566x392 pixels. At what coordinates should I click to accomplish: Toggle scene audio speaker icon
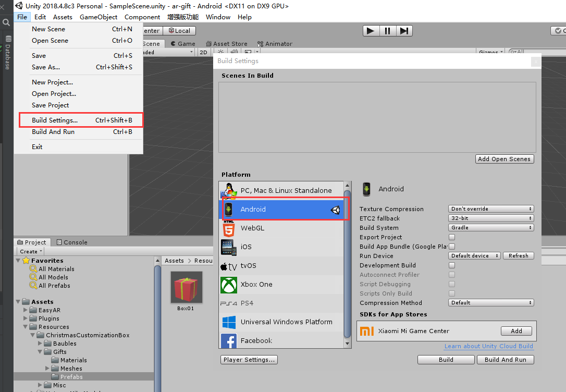pos(234,52)
